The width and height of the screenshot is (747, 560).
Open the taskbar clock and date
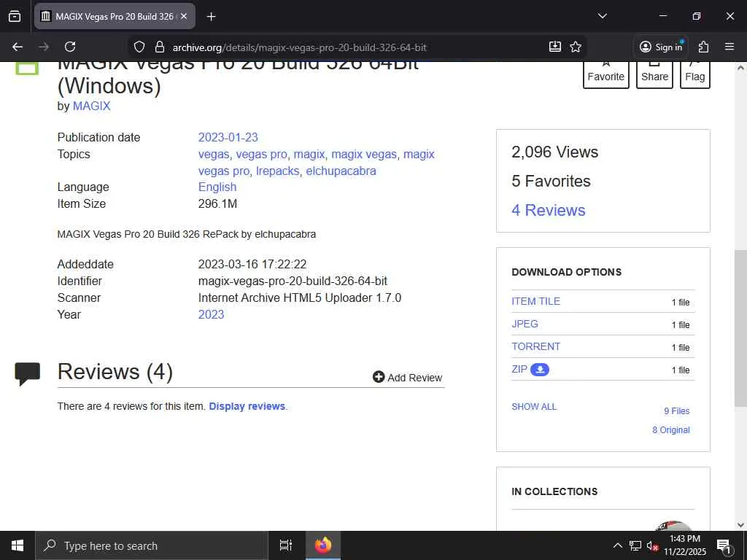click(684, 545)
